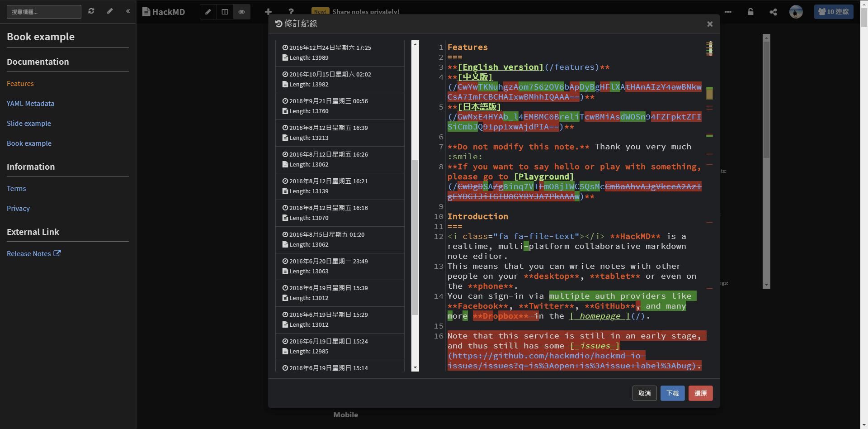Select revision 2016年8月12日 16:21
The height and width of the screenshot is (429, 868).
(x=340, y=186)
